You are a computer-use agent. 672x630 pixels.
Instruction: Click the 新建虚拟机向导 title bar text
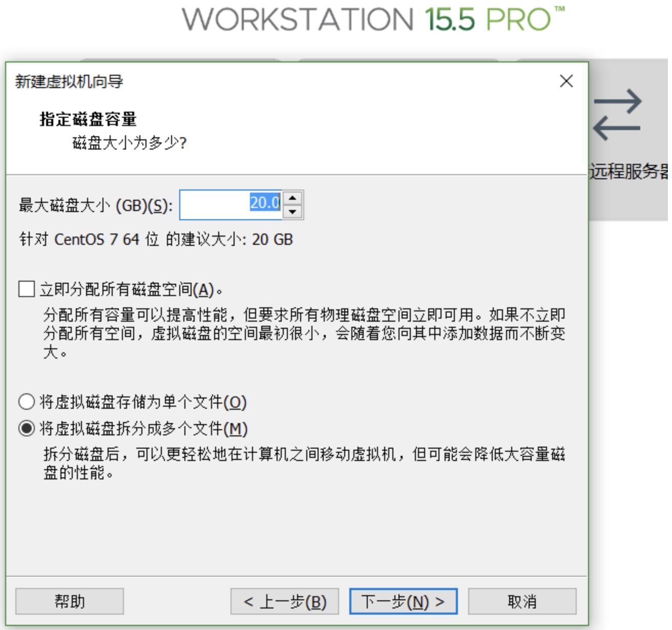[69, 81]
